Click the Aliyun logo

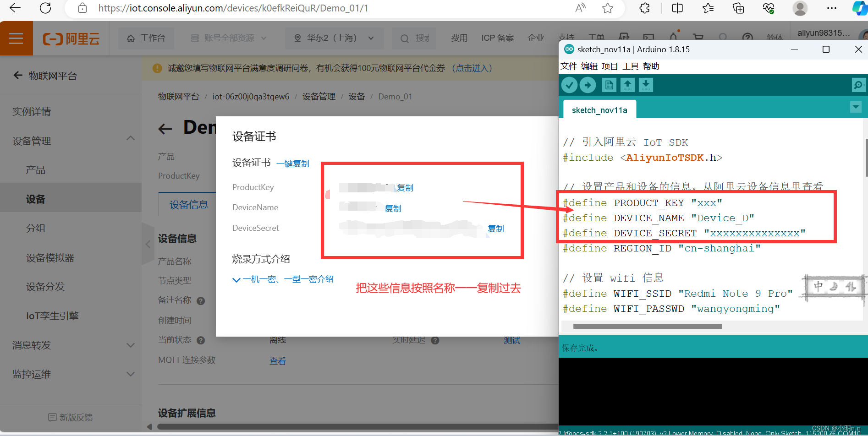point(71,39)
